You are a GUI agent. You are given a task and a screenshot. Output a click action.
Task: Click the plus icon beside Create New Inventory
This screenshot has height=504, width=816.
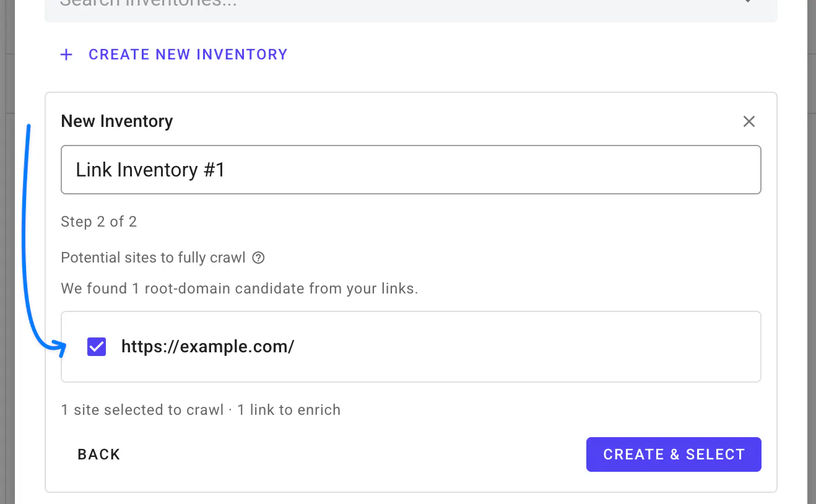66,54
